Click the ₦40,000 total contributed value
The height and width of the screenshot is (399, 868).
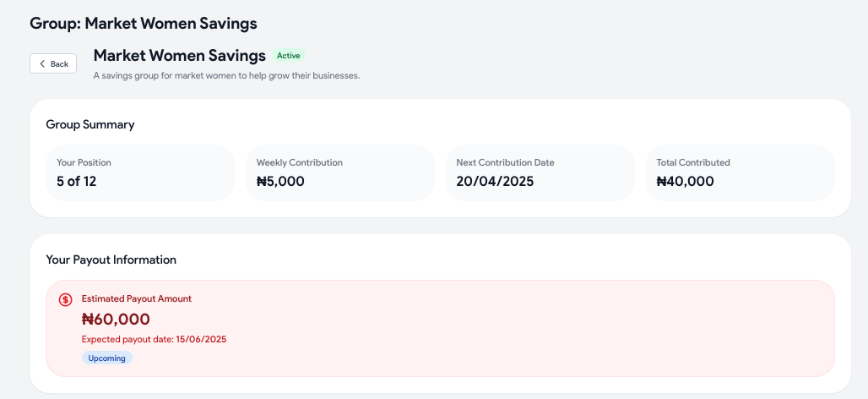click(x=685, y=181)
